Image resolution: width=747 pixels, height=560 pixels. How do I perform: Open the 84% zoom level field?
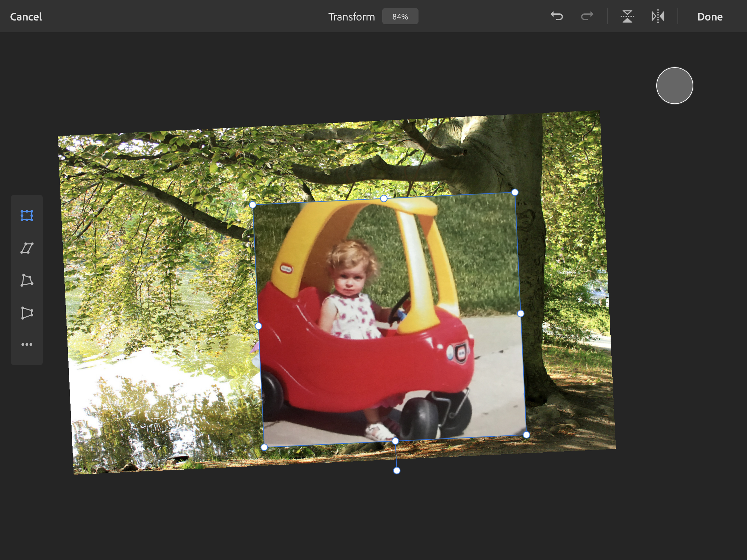point(400,16)
